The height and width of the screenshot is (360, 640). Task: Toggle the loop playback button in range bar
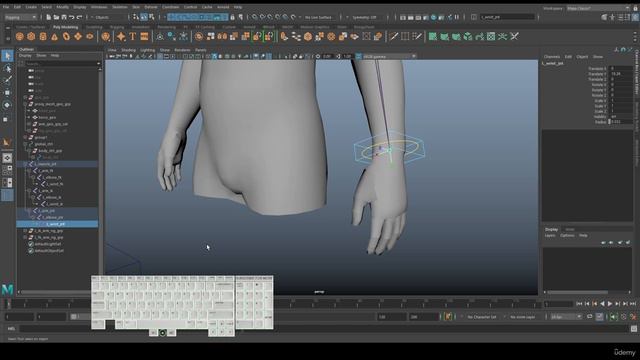coord(589,316)
